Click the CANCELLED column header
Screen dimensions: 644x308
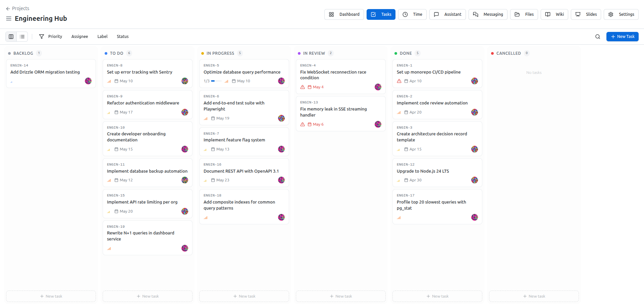pos(508,53)
